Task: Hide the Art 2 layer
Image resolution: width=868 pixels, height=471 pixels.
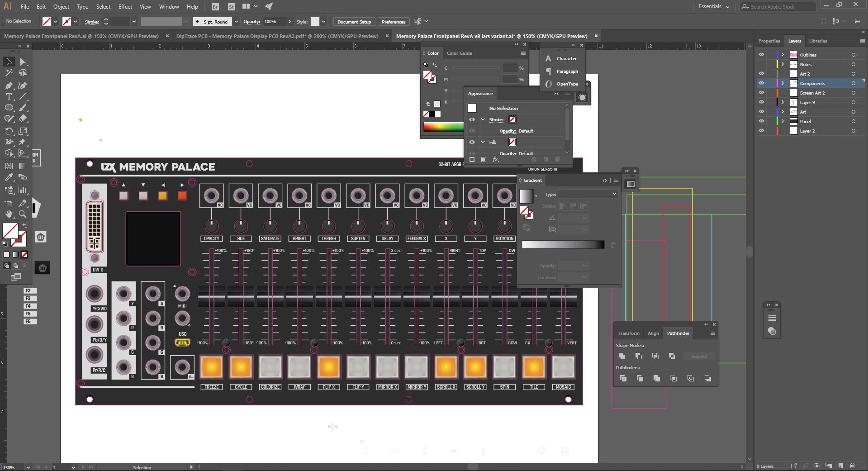Action: coord(761,74)
